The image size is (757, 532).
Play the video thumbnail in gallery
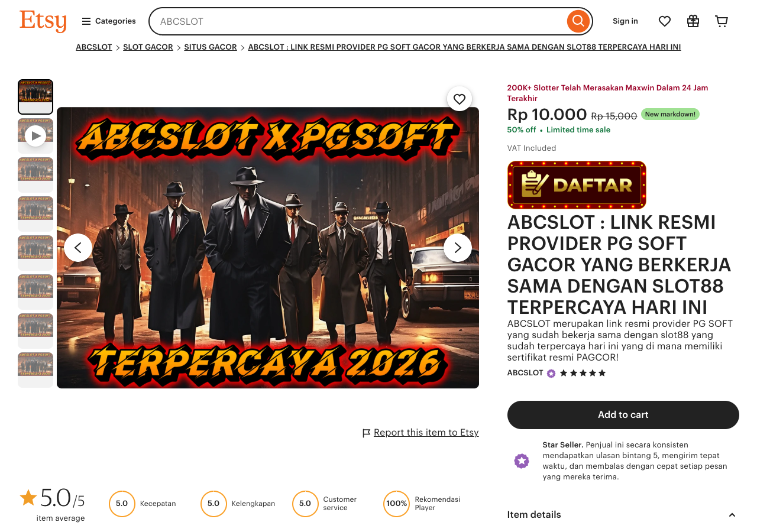click(x=35, y=136)
